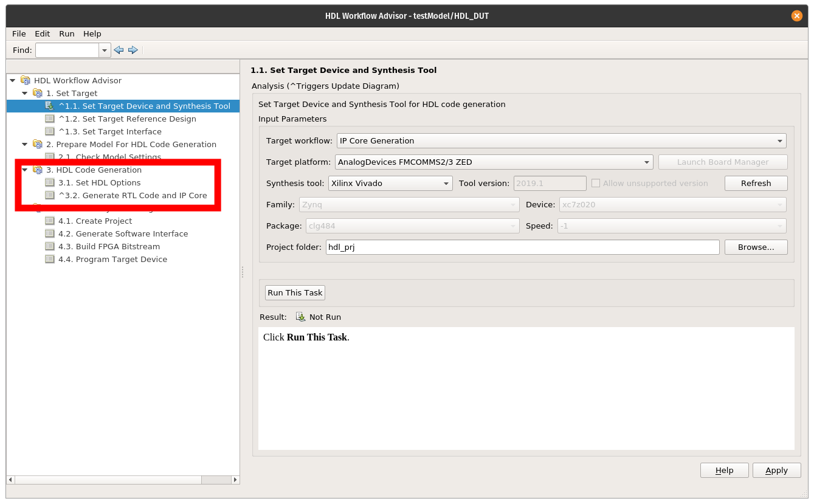Click folder icon of 2. Prepare Model For HDL
This screenshot has height=504, width=814.
[38, 144]
